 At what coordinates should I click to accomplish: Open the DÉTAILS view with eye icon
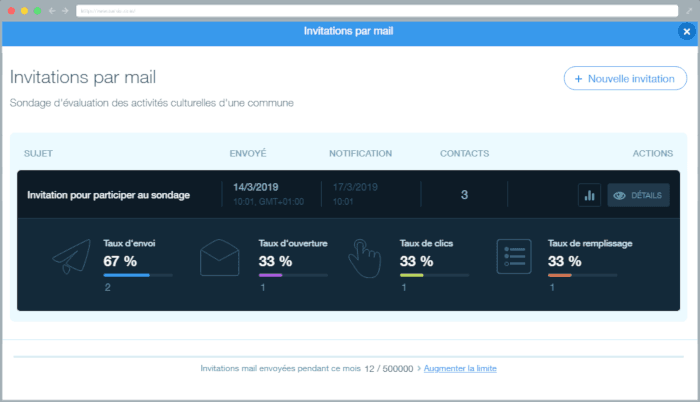(x=638, y=195)
